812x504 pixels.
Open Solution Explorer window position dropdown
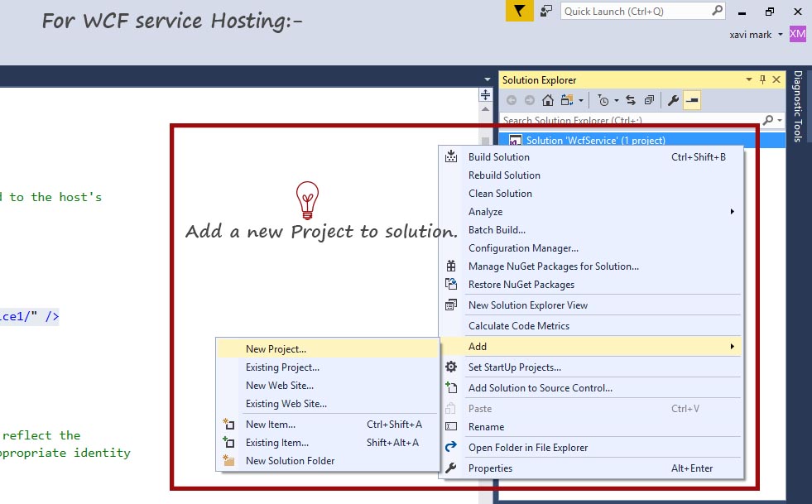[749, 79]
